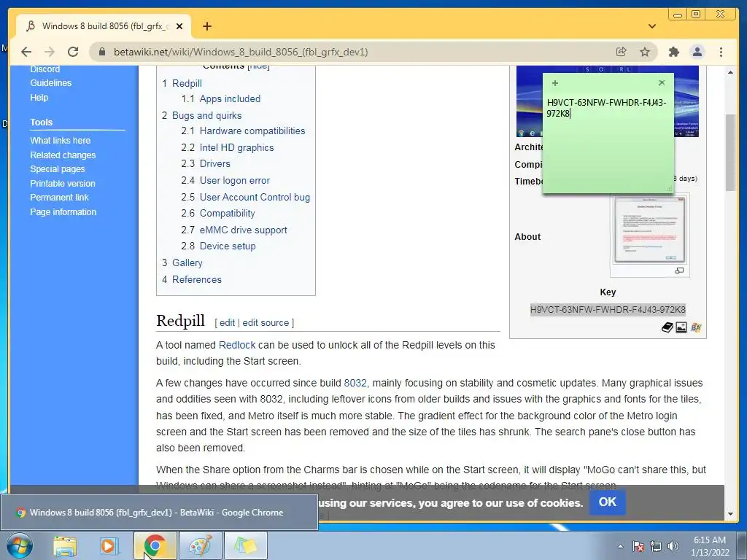The height and width of the screenshot is (560, 747).
Task: Jump to Gallery section
Action: pyautogui.click(x=187, y=262)
